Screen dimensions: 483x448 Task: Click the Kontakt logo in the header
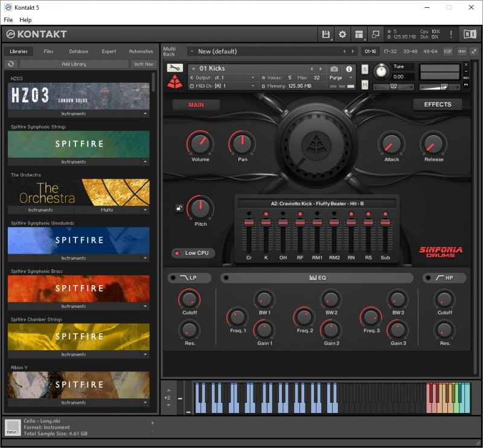[x=36, y=34]
